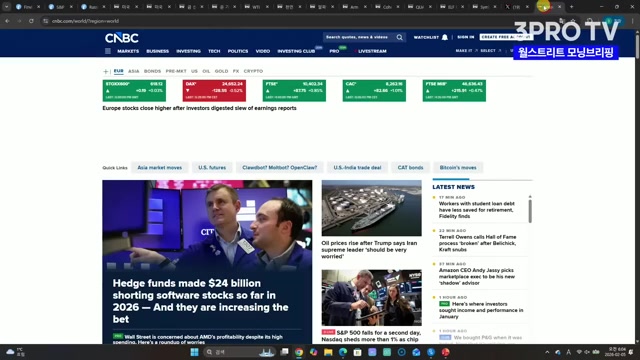Open the S&P 500 falls traders thumbnail

(371, 298)
